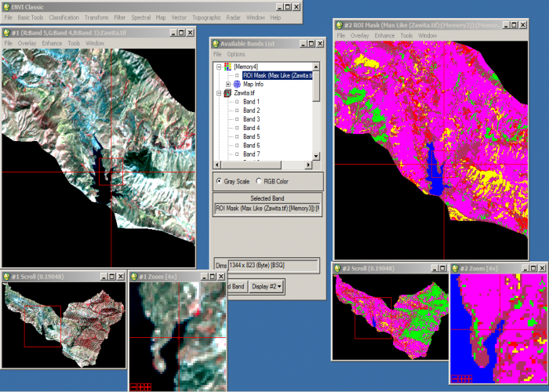Open the Display #2 dropdown
549x392 pixels.
[x=266, y=286]
